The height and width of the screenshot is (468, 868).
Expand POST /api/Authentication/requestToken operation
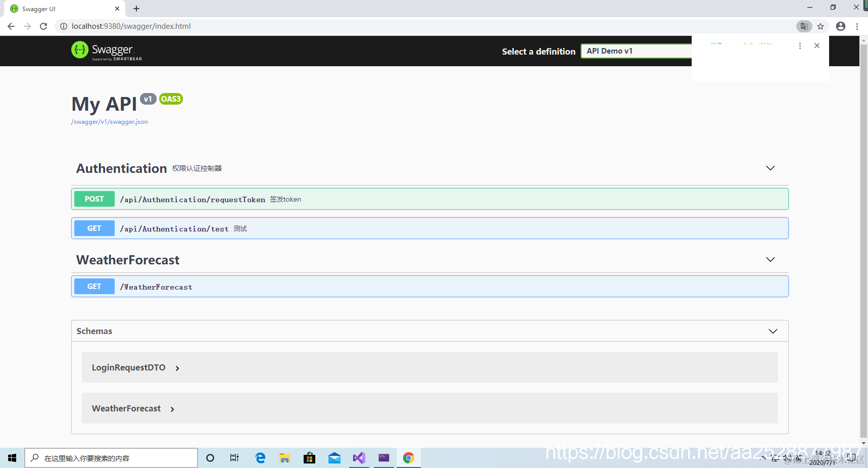(x=430, y=199)
